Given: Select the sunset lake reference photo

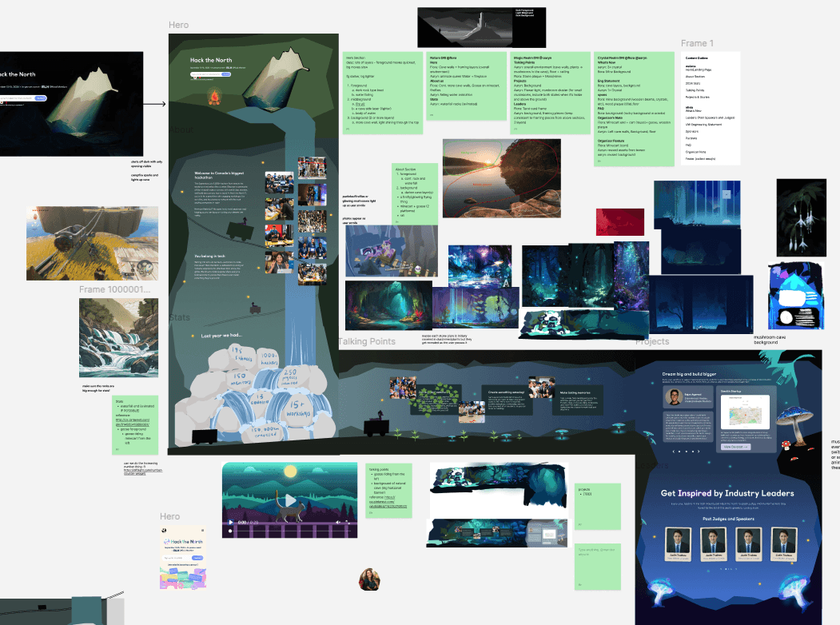Looking at the screenshot, I should [501, 177].
